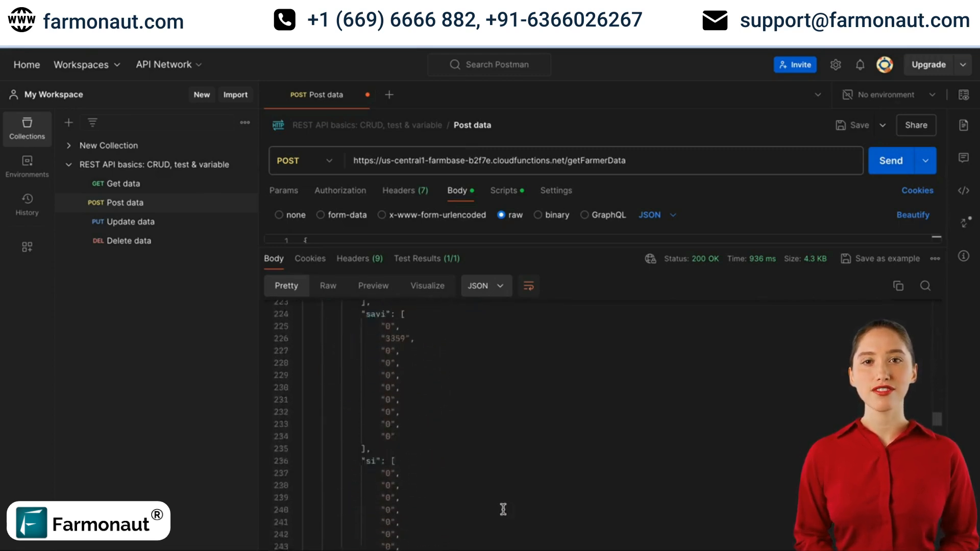Click the Farmonaut Collections icon
980x551 pixels.
click(27, 128)
